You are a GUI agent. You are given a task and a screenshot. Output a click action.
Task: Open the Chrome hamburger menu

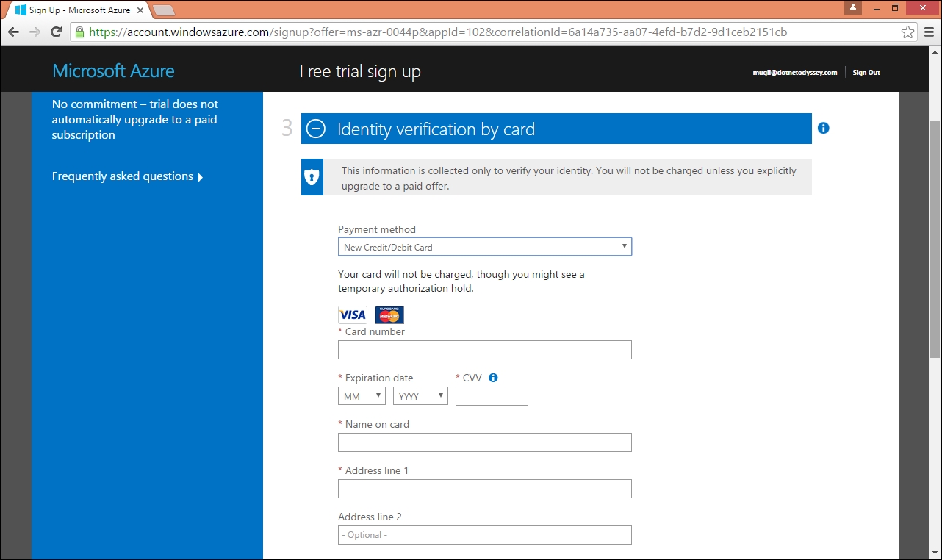coord(929,32)
